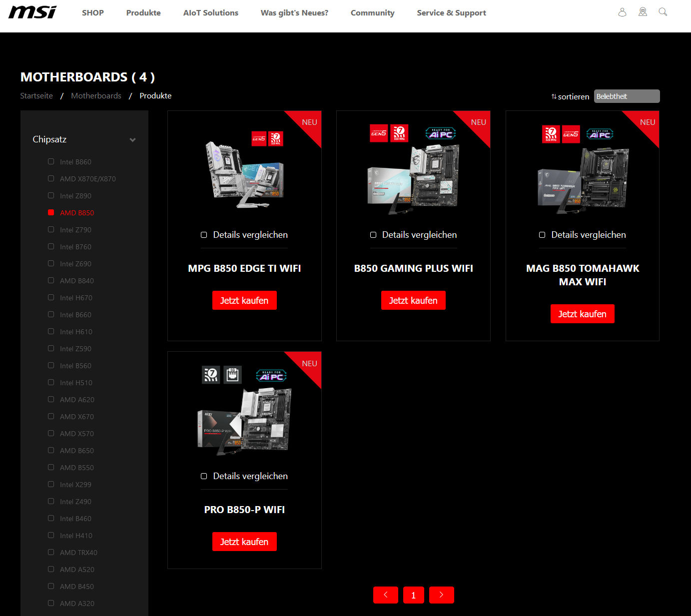Select page 1 in pagination
The height and width of the screenshot is (616, 691).
coord(414,595)
